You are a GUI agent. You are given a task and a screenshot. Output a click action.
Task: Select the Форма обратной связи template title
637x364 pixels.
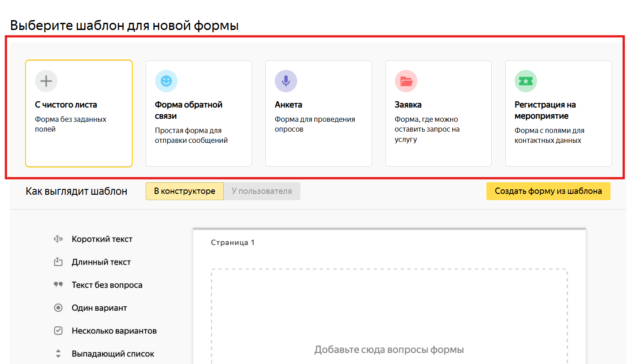[189, 110]
